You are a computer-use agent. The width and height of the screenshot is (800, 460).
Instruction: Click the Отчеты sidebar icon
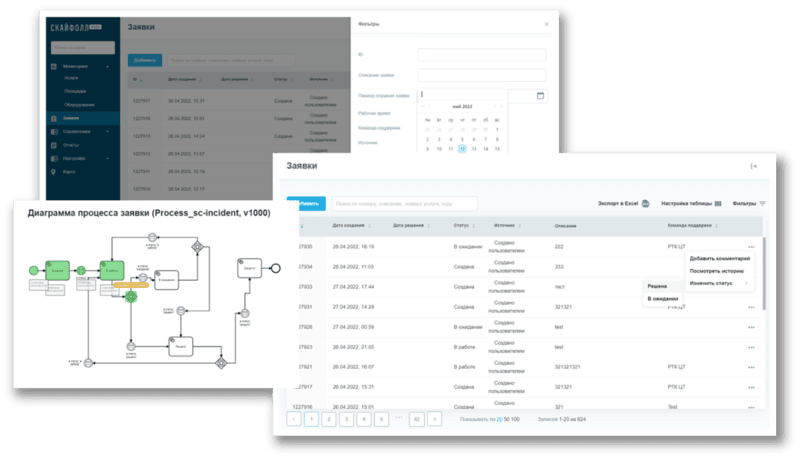[x=54, y=144]
